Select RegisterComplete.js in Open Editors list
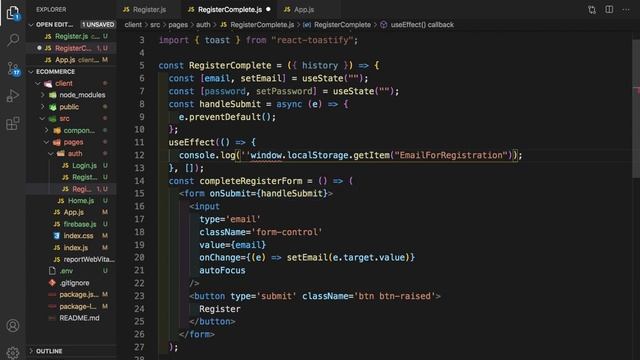Image resolution: width=640 pixels, height=360 pixels. [72, 48]
